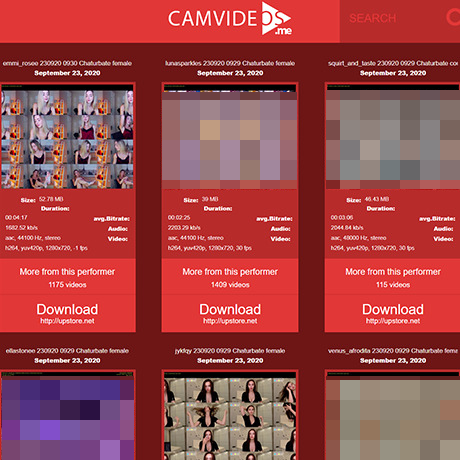Screen dimensions: 460x460
Task: Select the audio text aac, 48000 Hz, stereo
Action: coord(358,238)
